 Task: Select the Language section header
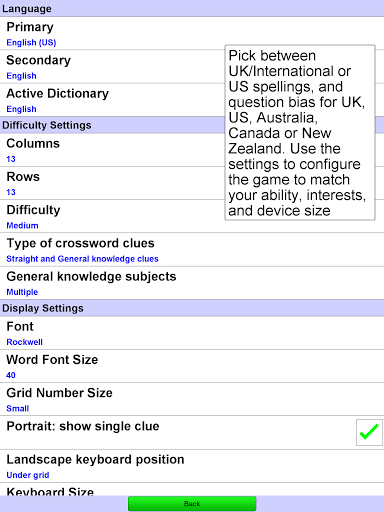click(x=192, y=8)
